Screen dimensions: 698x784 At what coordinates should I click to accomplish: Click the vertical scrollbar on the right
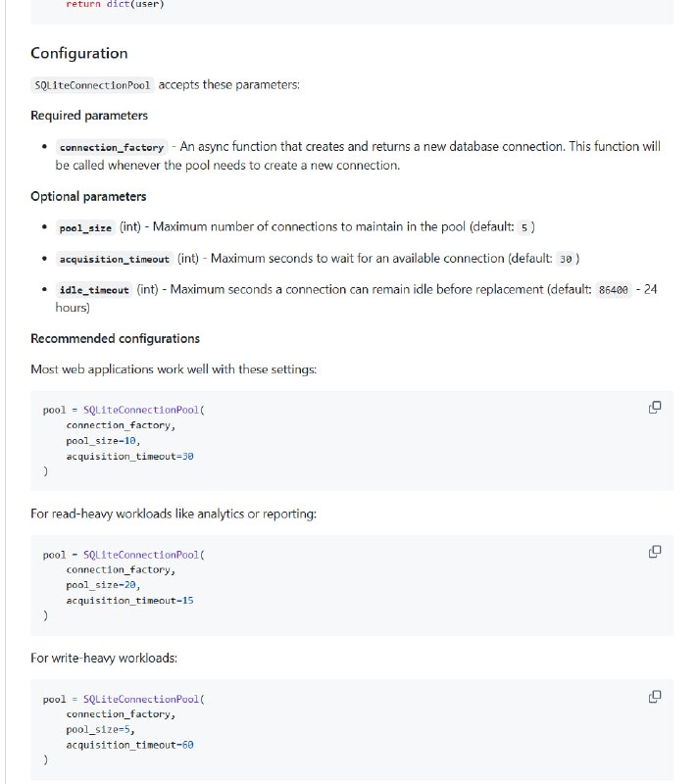pos(693,392)
